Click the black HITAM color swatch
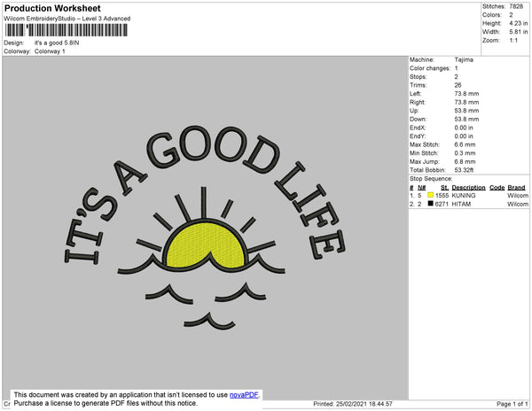 431,204
